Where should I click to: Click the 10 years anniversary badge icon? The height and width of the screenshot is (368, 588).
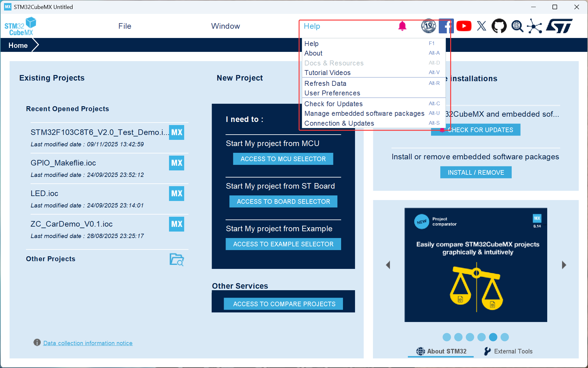click(x=428, y=26)
